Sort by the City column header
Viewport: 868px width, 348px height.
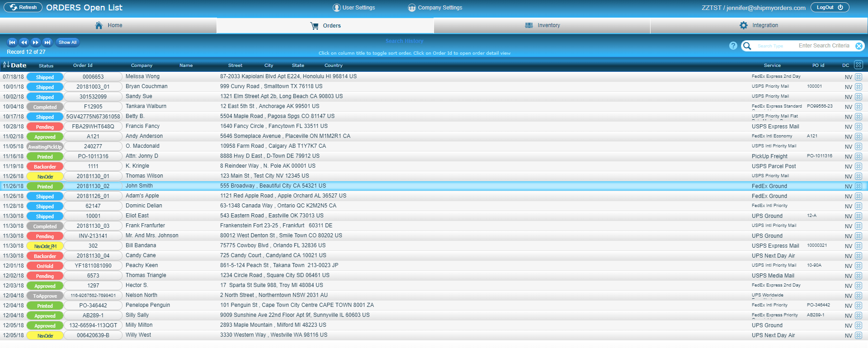tap(269, 66)
